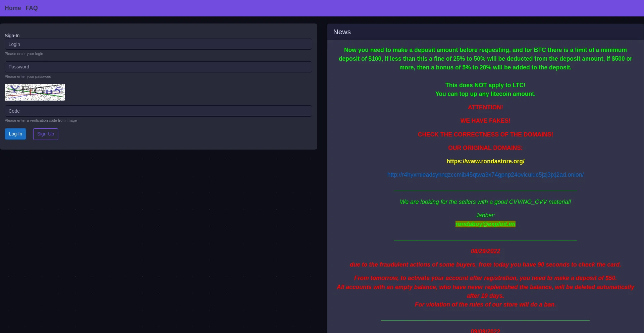Open the yellow rondastore.org domain link
The height and width of the screenshot is (333, 644).
(485, 161)
